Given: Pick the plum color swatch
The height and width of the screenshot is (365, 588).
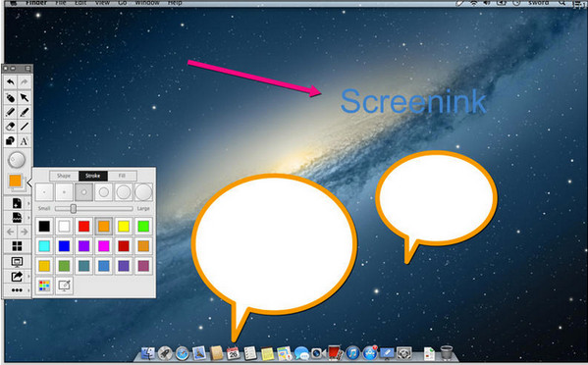Looking at the screenshot, I should click(x=143, y=266).
